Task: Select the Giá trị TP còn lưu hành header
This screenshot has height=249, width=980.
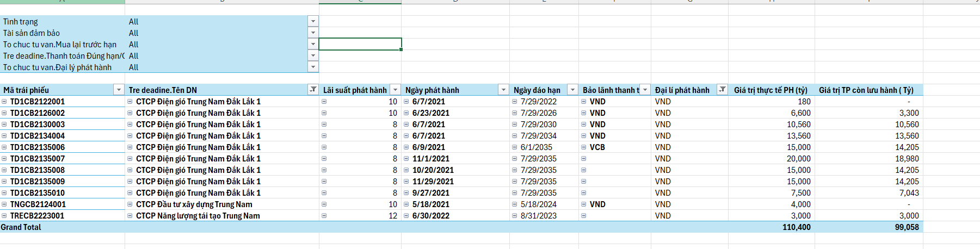Action: (x=868, y=90)
